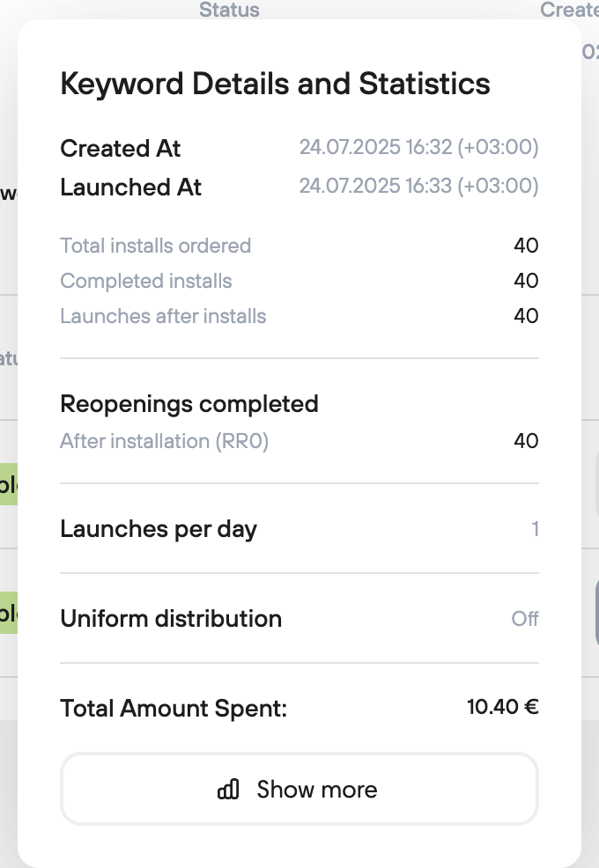Click the Uniform distribution label
The width and height of the screenshot is (599, 868).
pos(171,619)
